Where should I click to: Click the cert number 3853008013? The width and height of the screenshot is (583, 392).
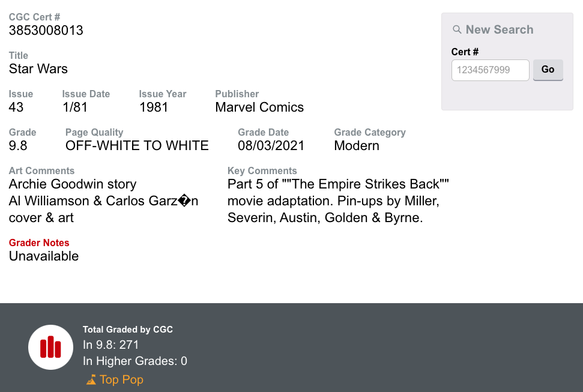click(x=46, y=31)
